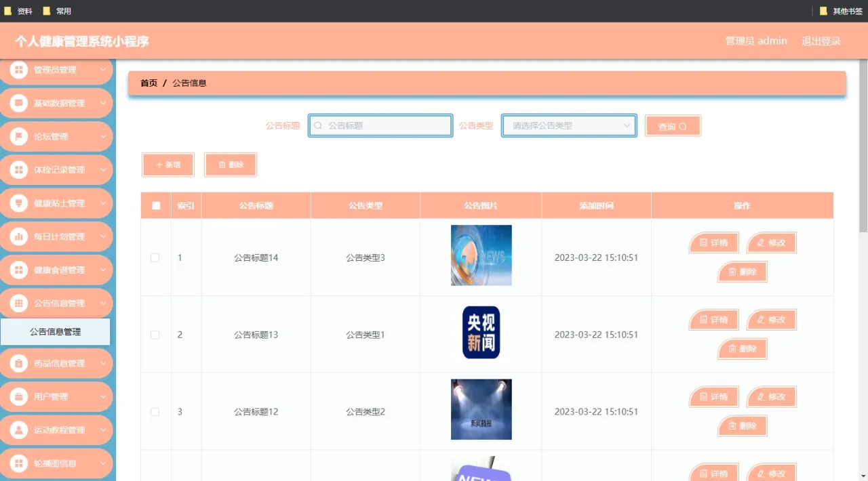Click the 管理员管理 sidebar icon

(18, 70)
